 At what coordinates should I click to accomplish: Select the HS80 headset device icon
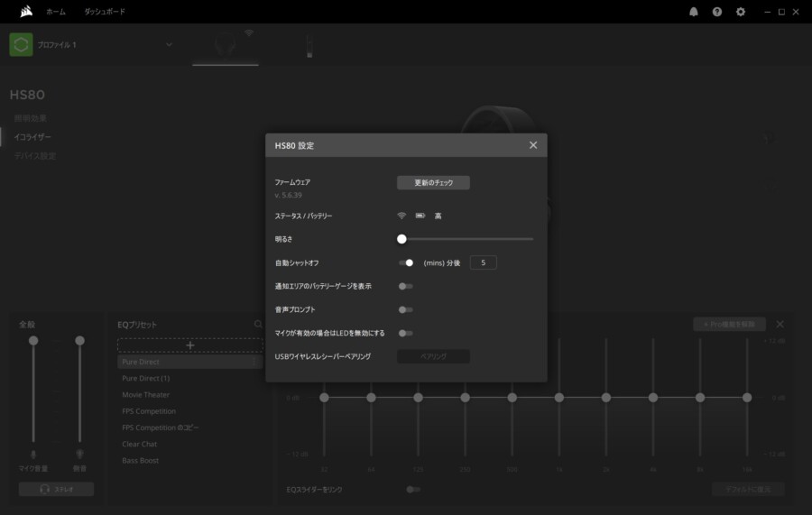tap(225, 45)
